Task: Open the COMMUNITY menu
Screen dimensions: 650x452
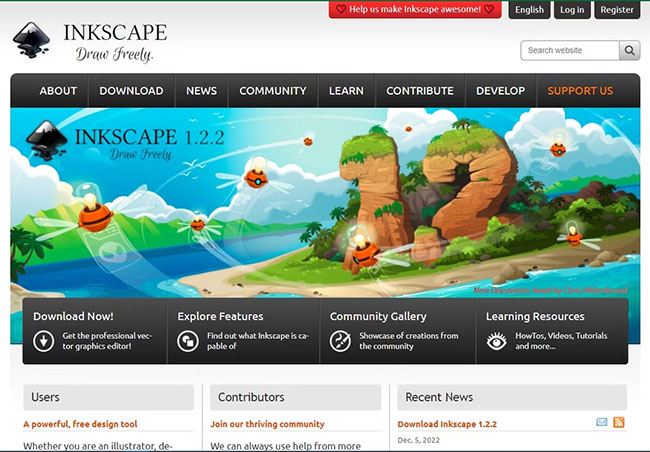Action: pyautogui.click(x=273, y=91)
